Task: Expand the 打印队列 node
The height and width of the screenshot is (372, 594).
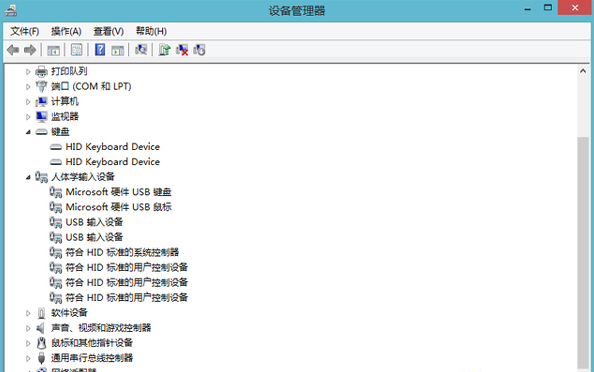Action: tap(28, 71)
